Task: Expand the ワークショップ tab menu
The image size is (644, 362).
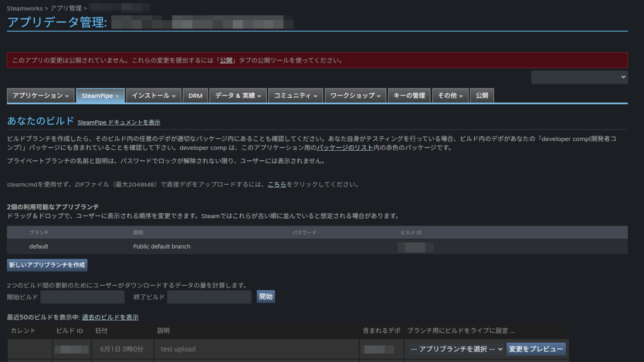Action: [x=356, y=96]
